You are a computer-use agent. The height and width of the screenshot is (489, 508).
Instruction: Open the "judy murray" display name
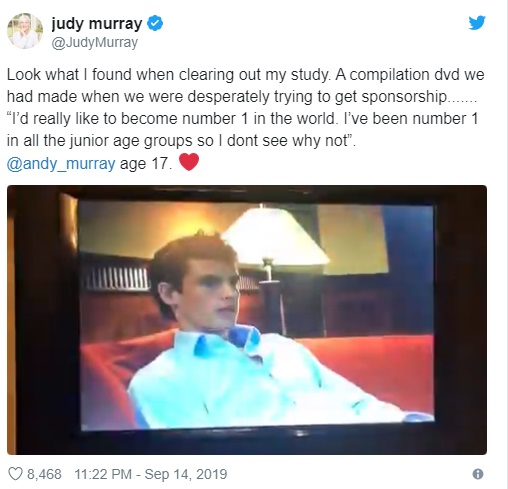[97, 24]
